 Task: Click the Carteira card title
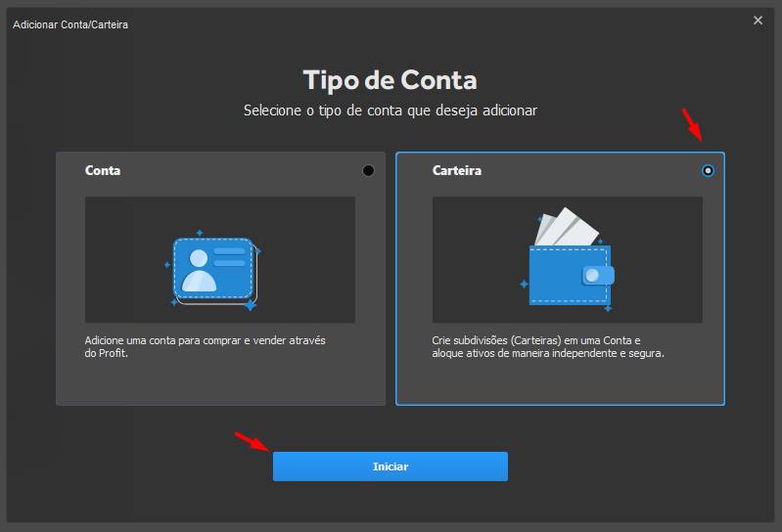tap(457, 171)
